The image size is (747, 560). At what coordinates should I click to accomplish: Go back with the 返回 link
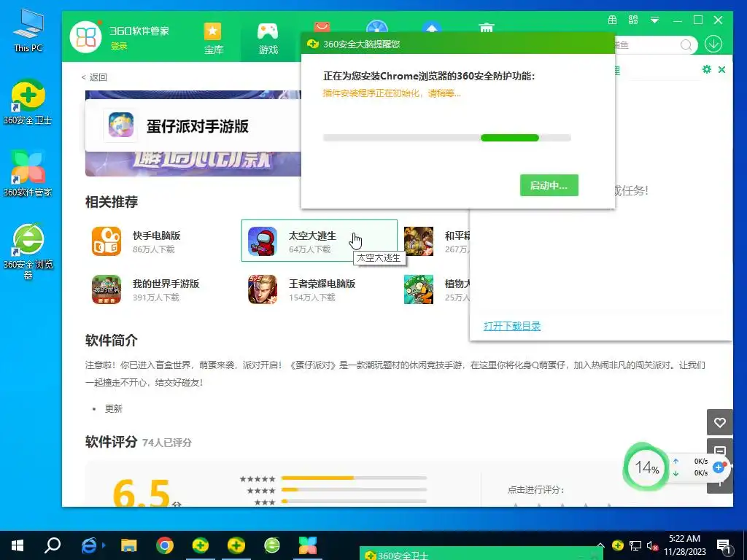pos(94,77)
